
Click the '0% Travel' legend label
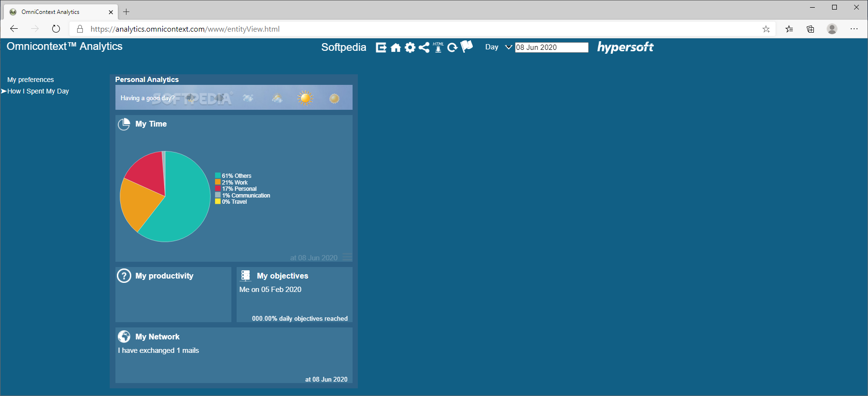[235, 202]
